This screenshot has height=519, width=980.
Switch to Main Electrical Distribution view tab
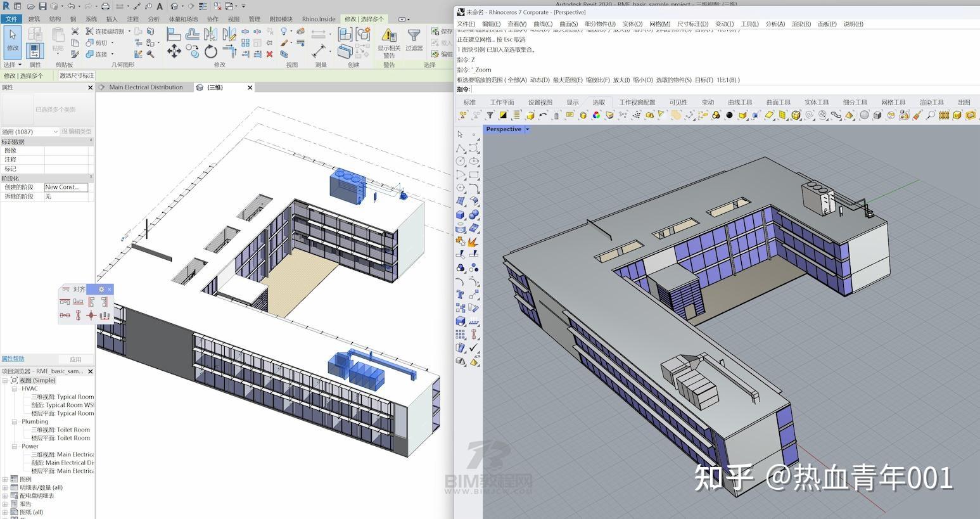[146, 87]
